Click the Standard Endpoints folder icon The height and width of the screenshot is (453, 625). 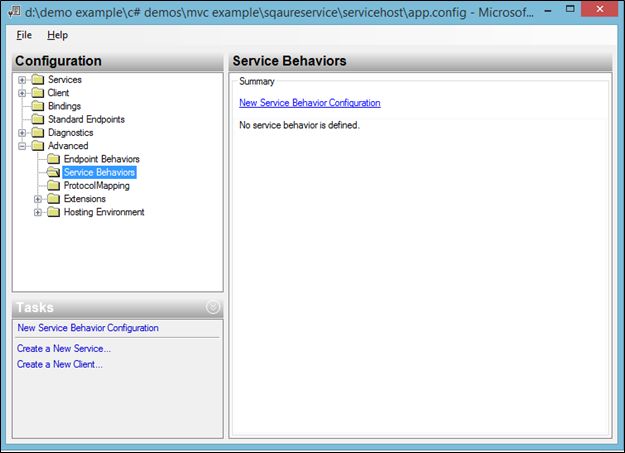pyautogui.click(x=38, y=119)
